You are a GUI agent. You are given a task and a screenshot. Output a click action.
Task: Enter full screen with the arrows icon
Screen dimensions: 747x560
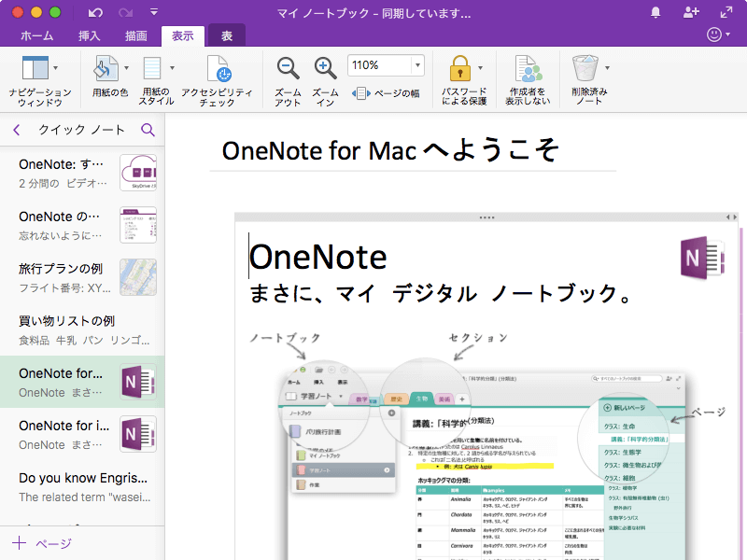[x=726, y=13]
